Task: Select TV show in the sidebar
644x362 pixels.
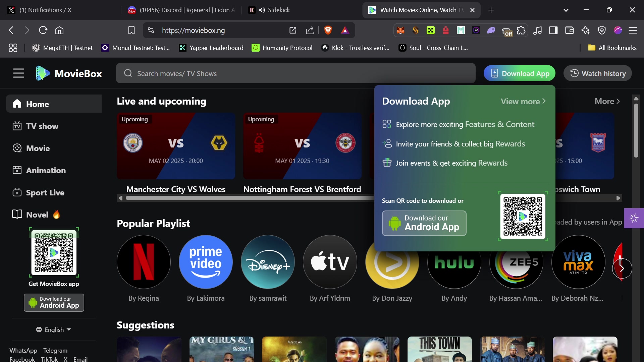Action: [54, 126]
